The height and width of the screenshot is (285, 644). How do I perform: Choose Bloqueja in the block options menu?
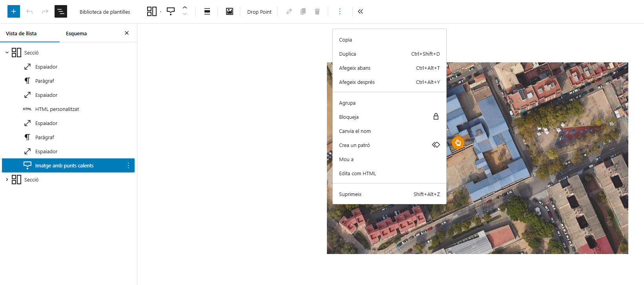(x=349, y=117)
